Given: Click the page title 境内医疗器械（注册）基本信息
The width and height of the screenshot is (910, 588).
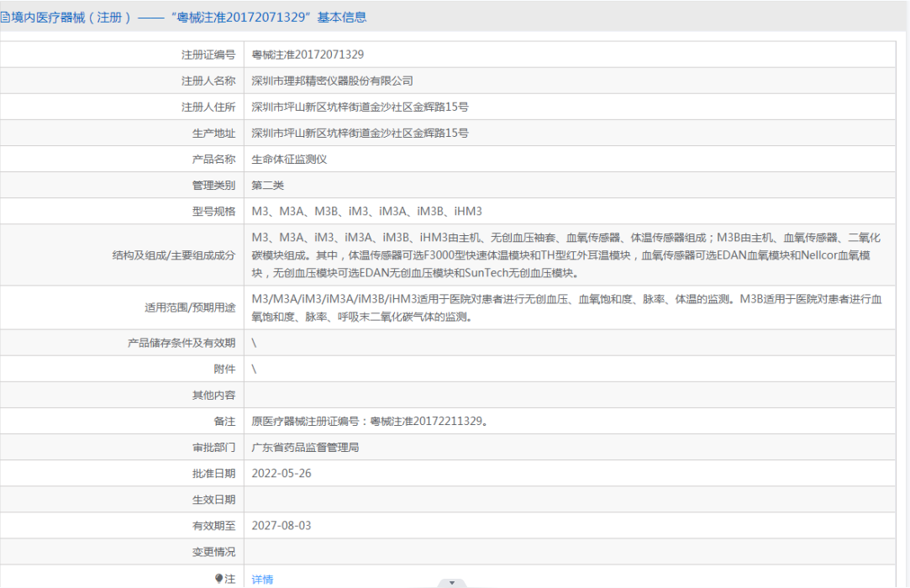Looking at the screenshot, I should [x=188, y=18].
